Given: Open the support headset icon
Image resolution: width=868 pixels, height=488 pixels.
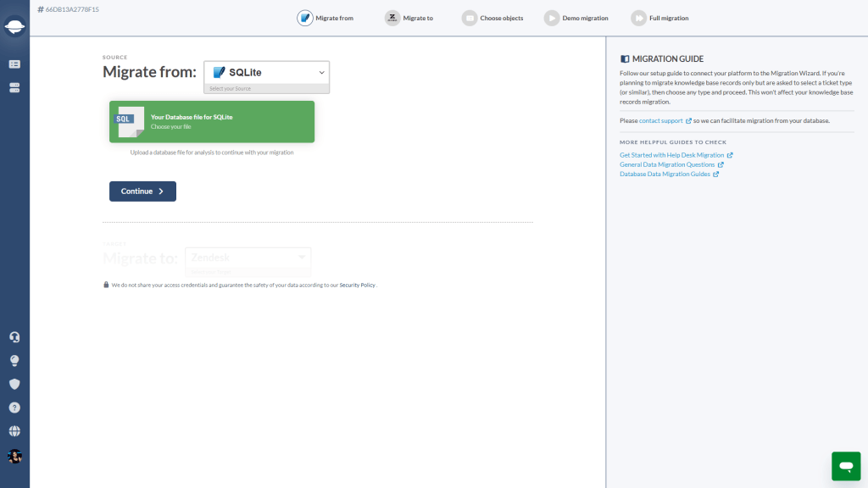Looking at the screenshot, I should (14, 337).
